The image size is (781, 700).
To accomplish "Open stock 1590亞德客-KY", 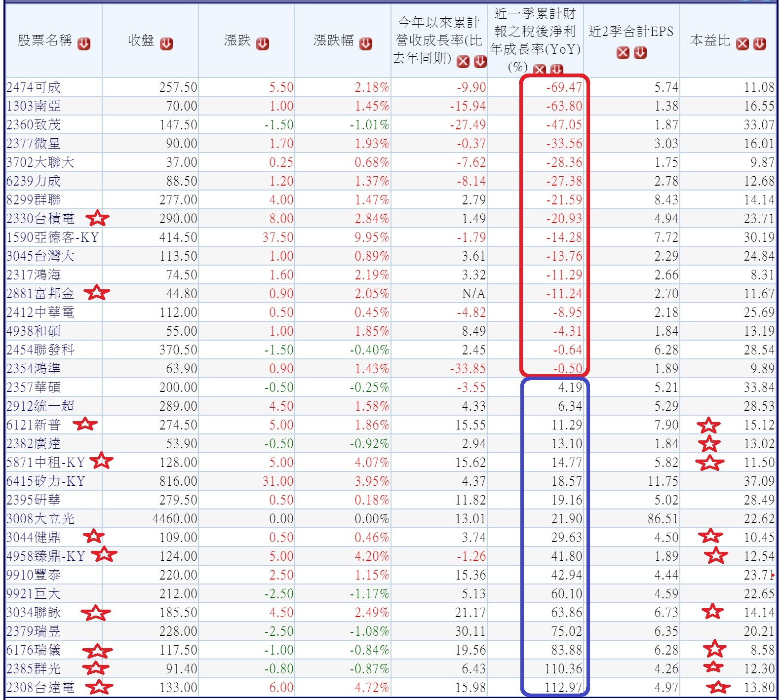I will coord(53,237).
